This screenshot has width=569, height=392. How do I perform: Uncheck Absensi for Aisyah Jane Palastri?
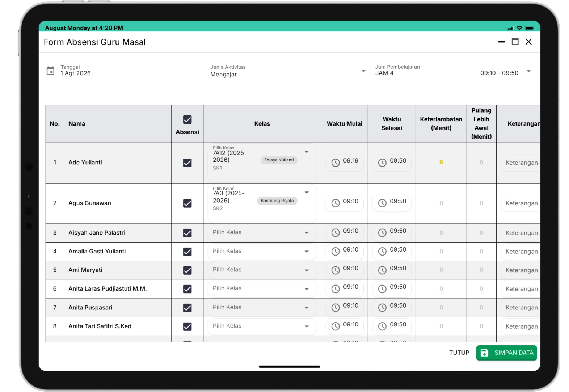(187, 233)
